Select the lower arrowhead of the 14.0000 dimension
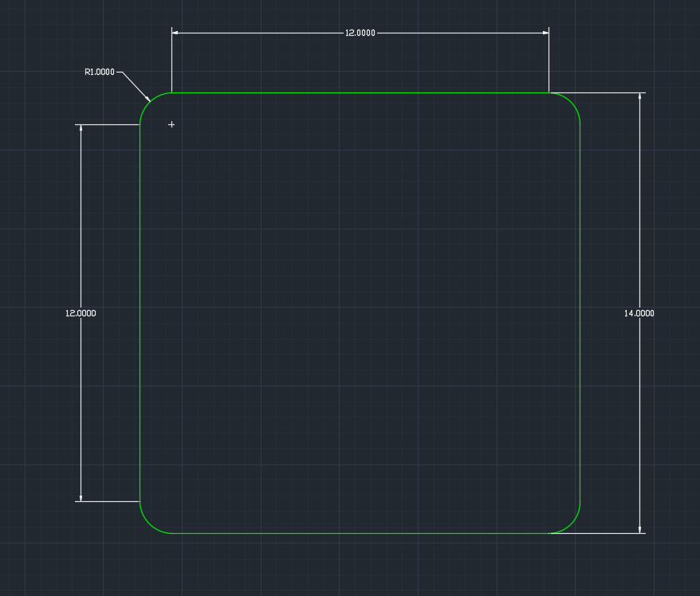The image size is (700, 596). click(639, 529)
